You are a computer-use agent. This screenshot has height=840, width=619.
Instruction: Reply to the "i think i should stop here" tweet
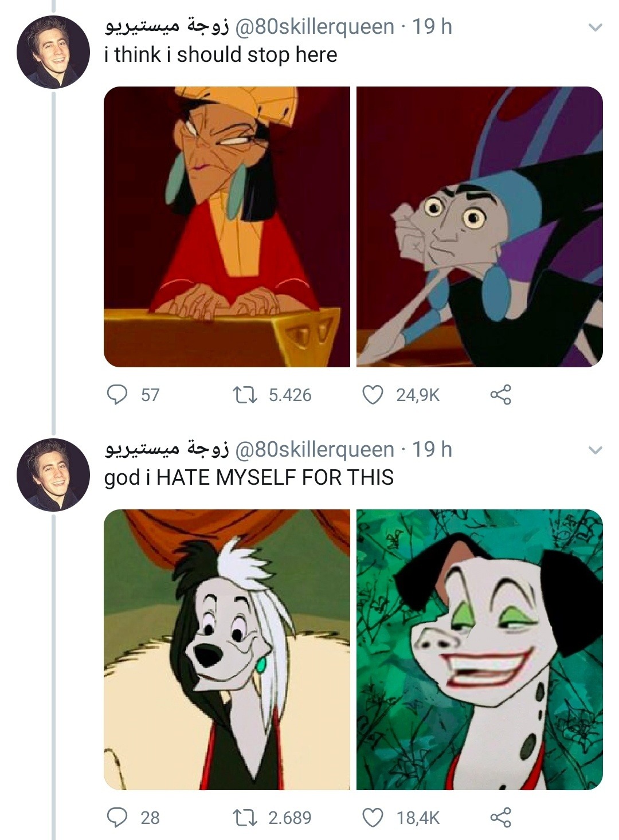117,395
